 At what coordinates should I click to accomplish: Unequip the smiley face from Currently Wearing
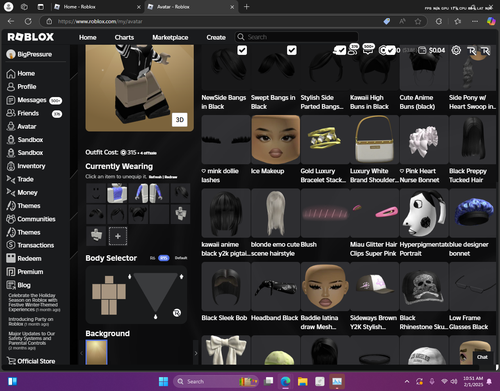96,193
